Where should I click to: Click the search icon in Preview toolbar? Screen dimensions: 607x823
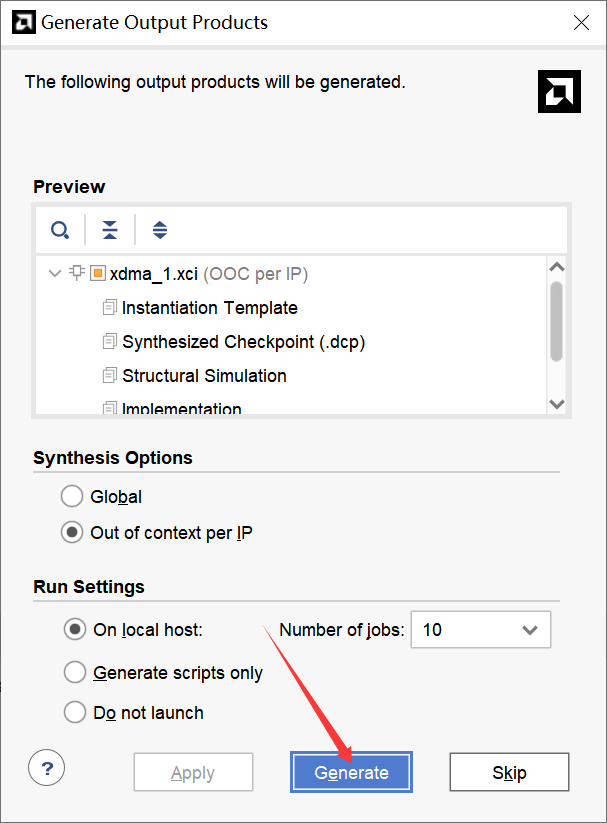[x=60, y=230]
